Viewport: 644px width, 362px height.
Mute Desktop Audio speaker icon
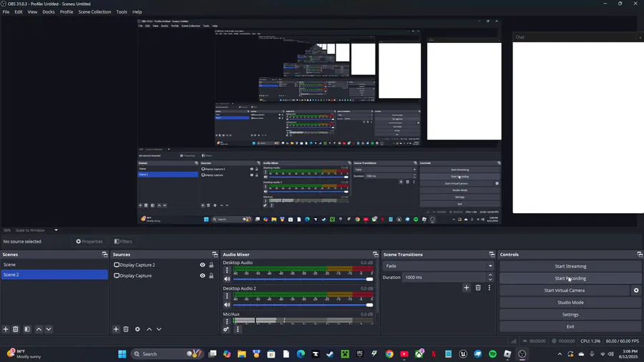(227, 279)
